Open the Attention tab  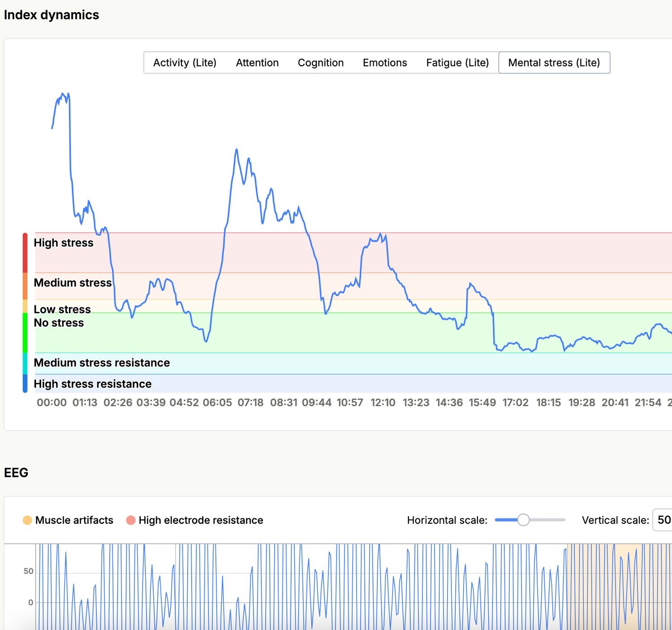point(257,63)
